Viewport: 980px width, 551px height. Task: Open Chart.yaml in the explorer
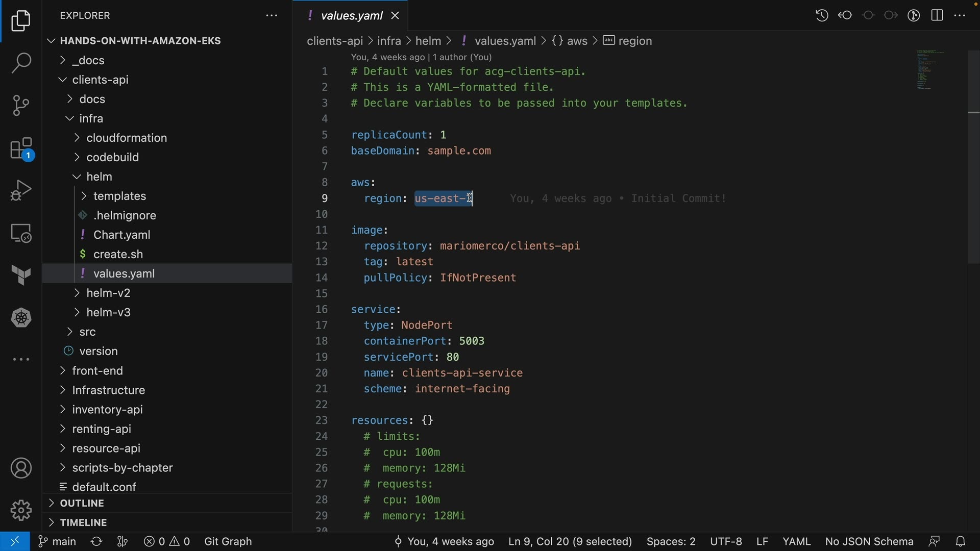121,235
